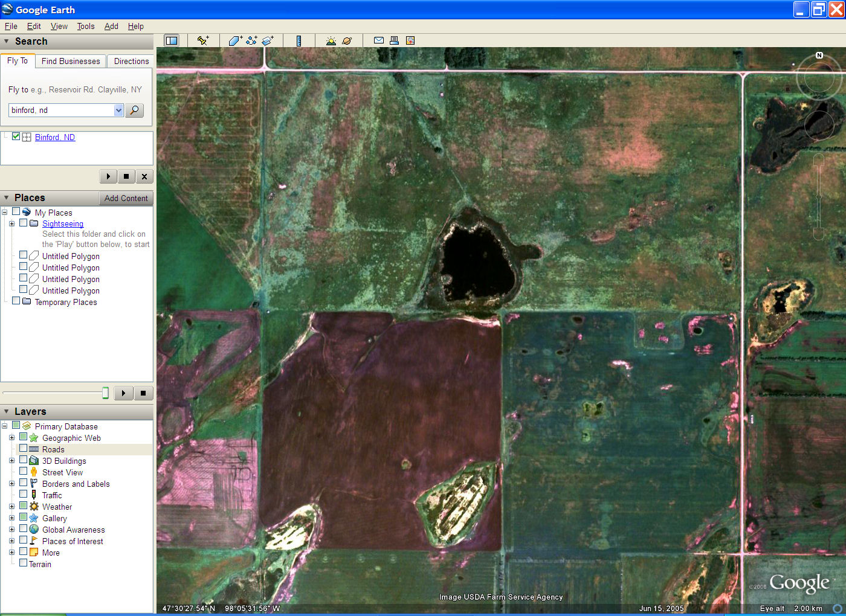
Task: Click the Places of Interest flag icon
Action: pos(34,541)
